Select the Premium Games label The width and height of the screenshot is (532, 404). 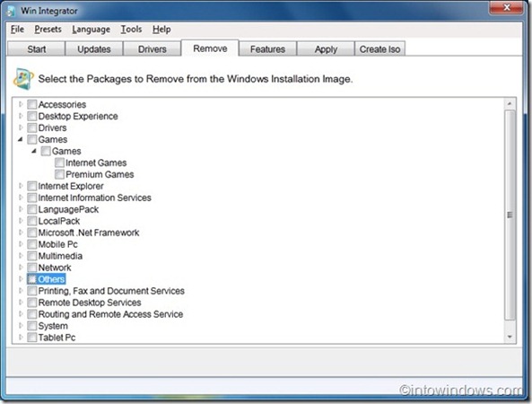pyautogui.click(x=100, y=174)
